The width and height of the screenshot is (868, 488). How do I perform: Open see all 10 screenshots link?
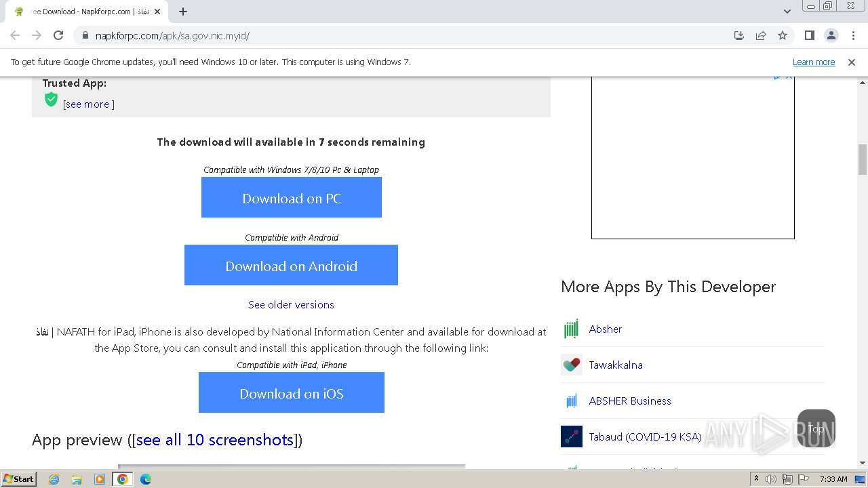(x=215, y=440)
